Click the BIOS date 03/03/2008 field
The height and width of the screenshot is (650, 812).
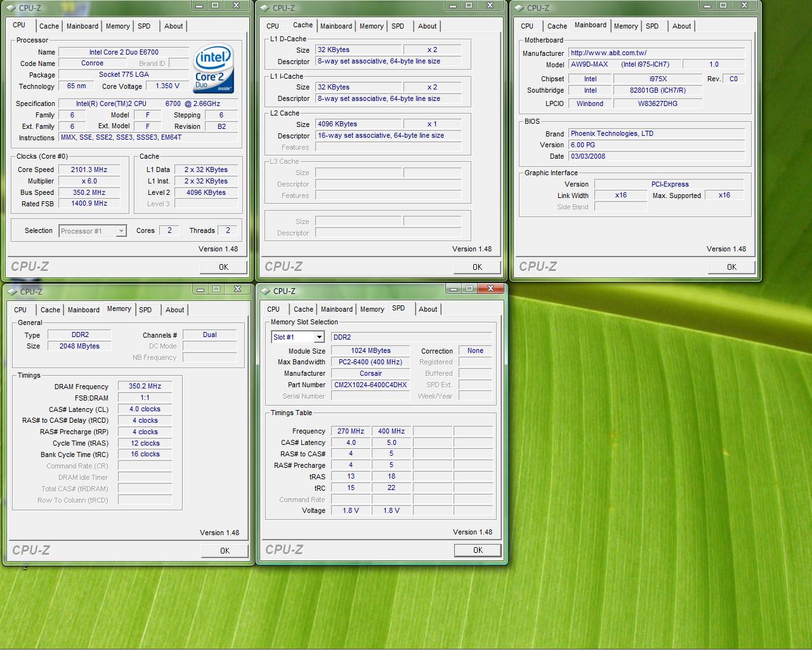[x=657, y=156]
